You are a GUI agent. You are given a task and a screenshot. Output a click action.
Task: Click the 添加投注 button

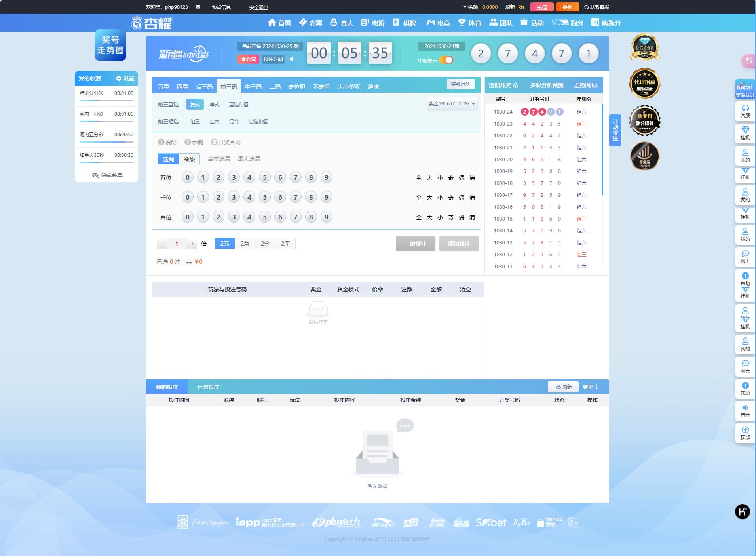point(459,244)
